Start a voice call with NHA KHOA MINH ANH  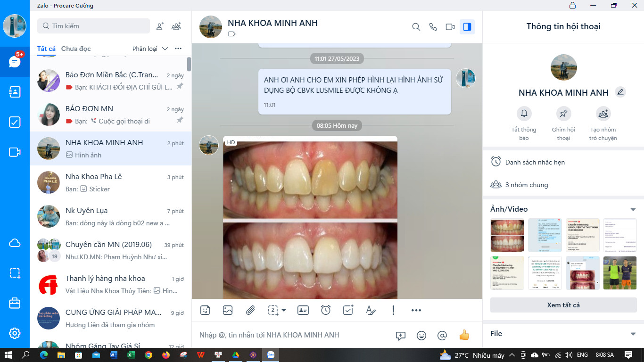tap(433, 27)
